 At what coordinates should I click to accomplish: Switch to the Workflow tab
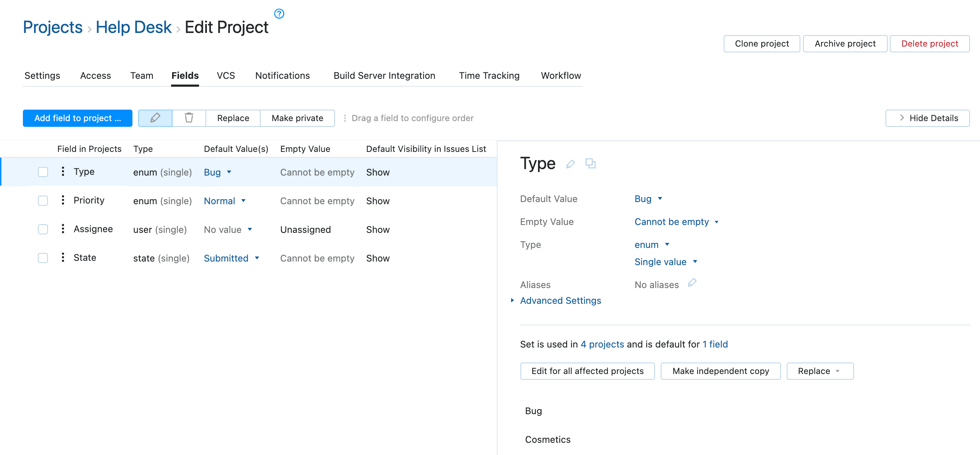coord(561,75)
